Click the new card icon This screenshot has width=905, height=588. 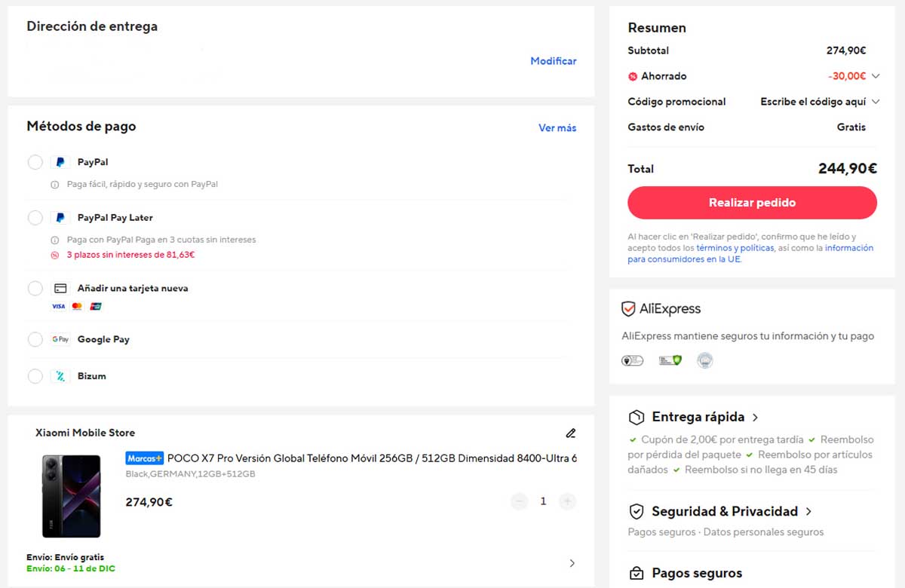pyautogui.click(x=59, y=288)
